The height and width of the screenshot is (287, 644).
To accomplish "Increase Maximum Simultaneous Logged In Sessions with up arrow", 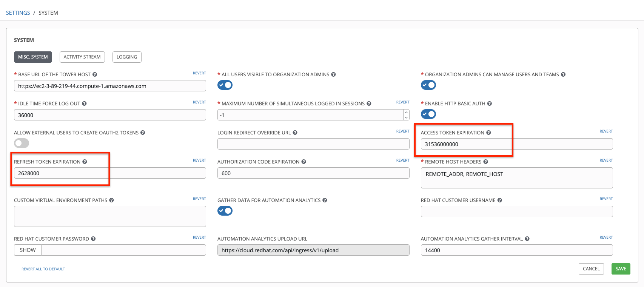I will tap(406, 113).
